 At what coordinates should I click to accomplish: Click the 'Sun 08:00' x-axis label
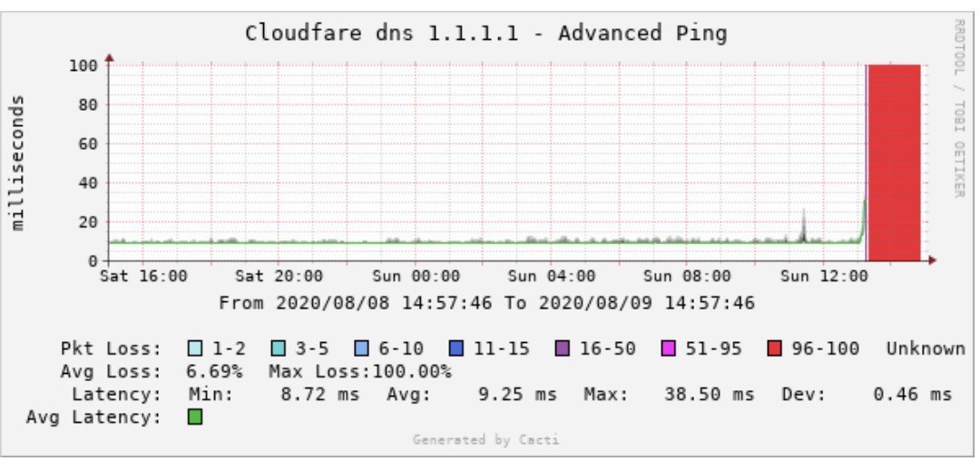coord(687,276)
